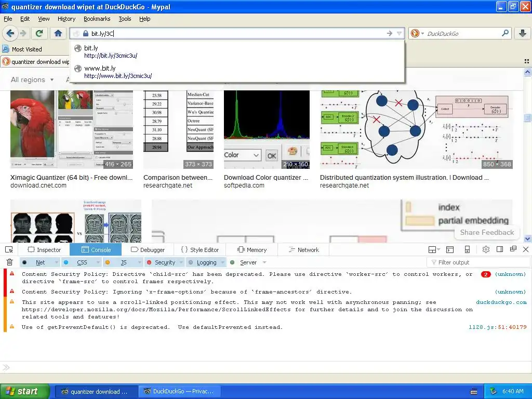Click the Go arrow in the address bar
The height and width of the screenshot is (399, 532).
(390, 33)
